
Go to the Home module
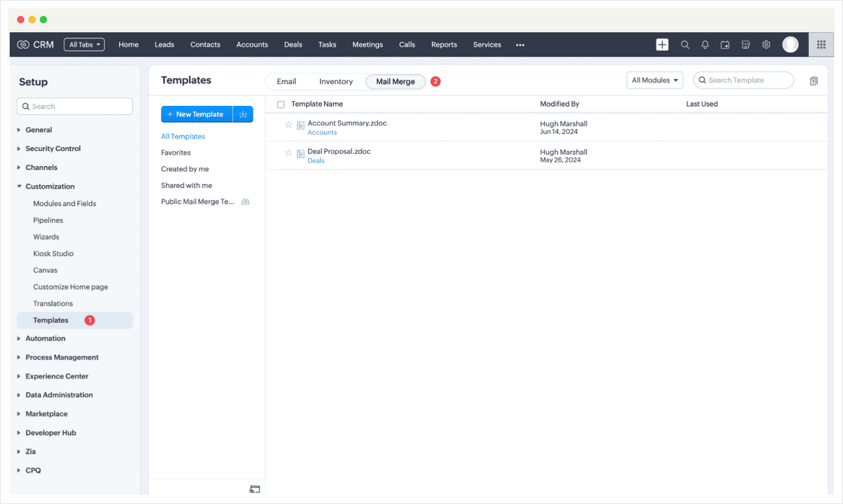(x=129, y=45)
